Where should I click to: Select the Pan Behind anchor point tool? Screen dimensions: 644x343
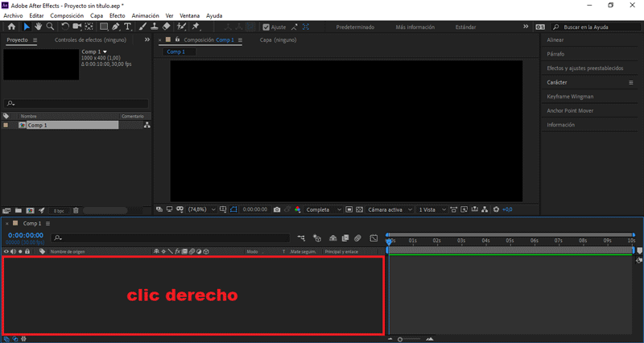coord(89,27)
